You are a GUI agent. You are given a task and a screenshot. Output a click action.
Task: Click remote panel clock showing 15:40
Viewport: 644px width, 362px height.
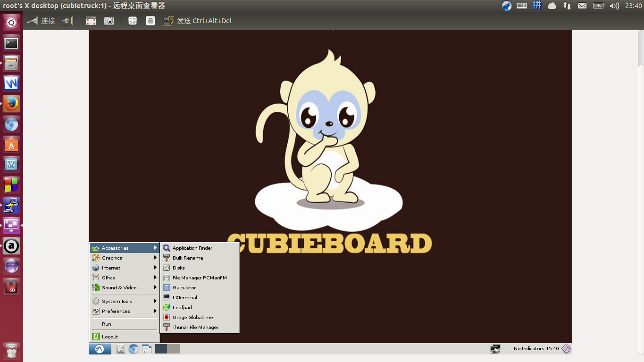tap(552, 349)
